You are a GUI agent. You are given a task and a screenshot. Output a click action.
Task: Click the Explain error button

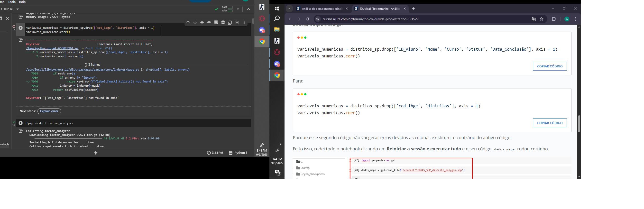pyautogui.click(x=49, y=111)
